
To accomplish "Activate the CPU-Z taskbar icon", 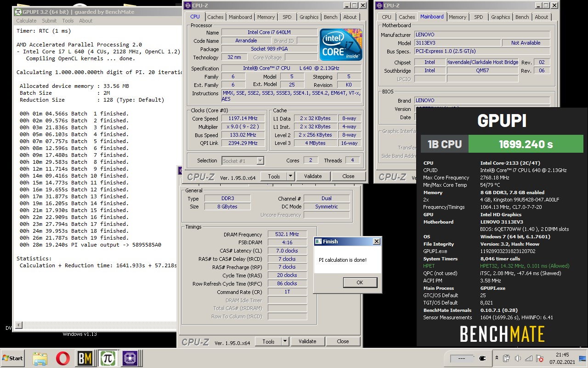I will coord(130,358).
